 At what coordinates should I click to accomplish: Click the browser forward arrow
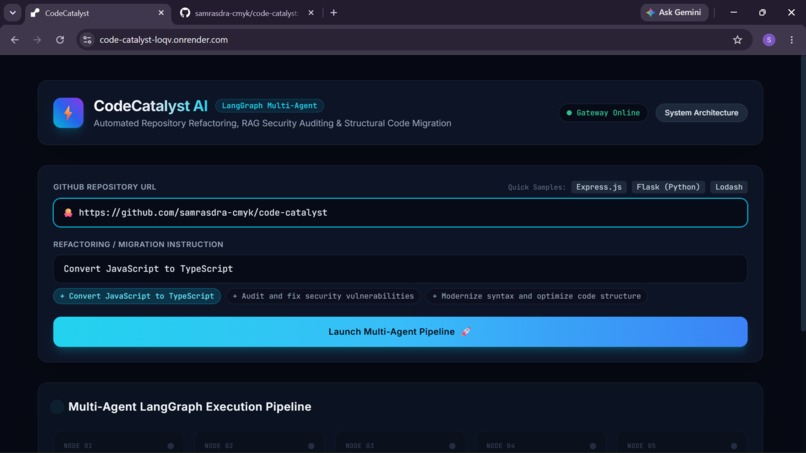click(x=37, y=40)
